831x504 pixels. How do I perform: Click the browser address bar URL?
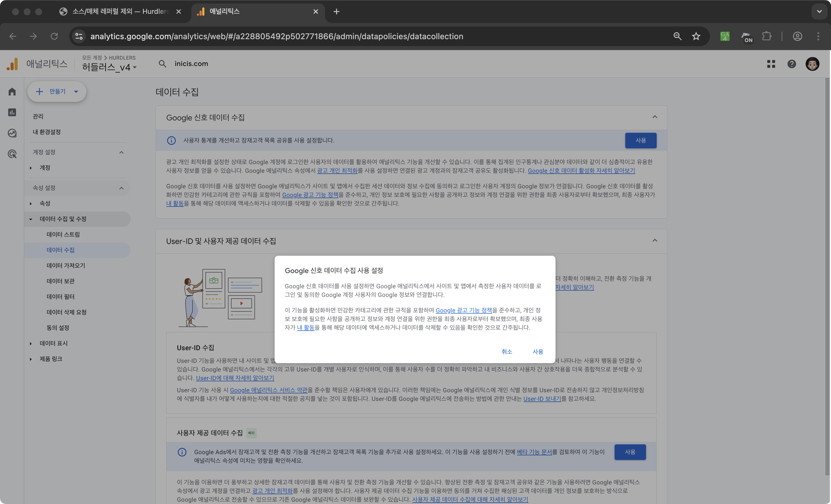coord(277,36)
